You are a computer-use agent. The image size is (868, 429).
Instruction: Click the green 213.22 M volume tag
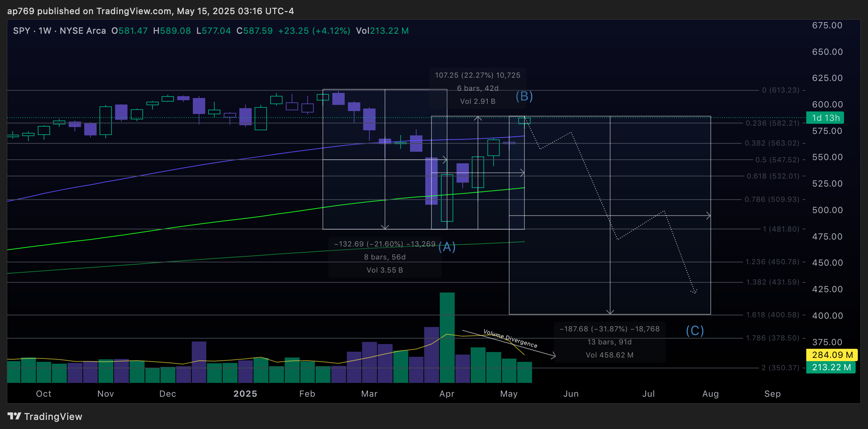pos(831,367)
